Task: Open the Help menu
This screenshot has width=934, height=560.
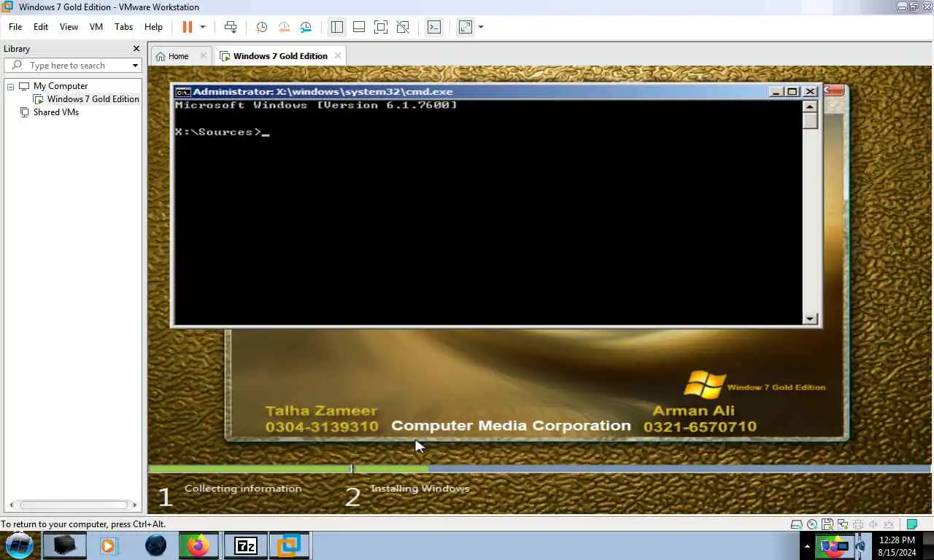Action: (x=153, y=27)
